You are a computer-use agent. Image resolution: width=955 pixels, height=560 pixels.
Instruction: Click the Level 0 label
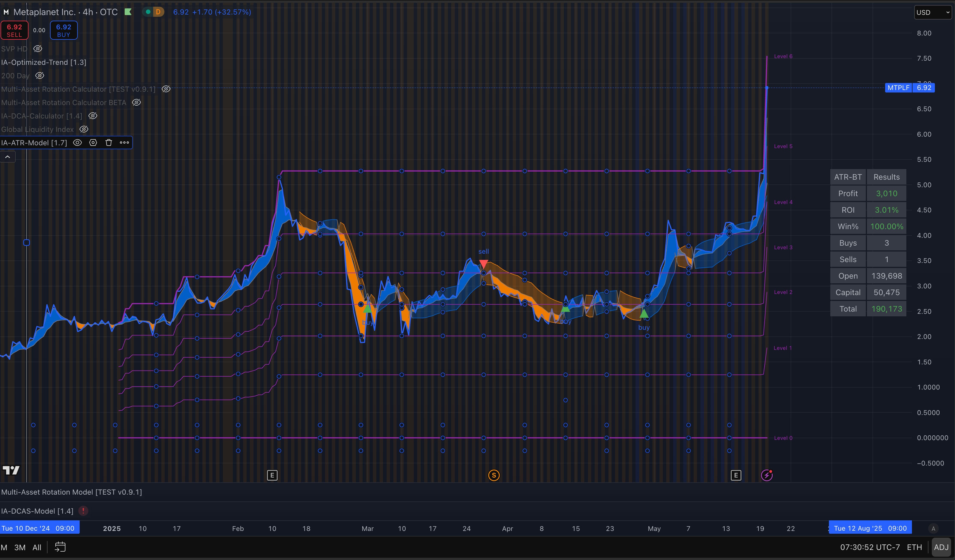pos(783,438)
